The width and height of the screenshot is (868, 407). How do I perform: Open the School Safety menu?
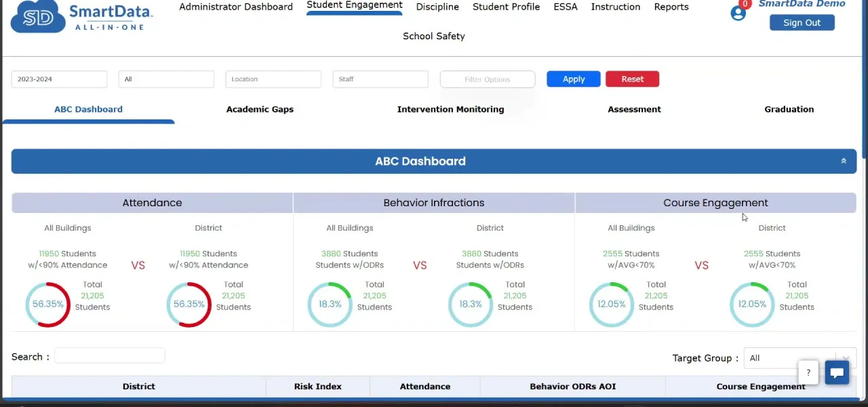point(434,36)
